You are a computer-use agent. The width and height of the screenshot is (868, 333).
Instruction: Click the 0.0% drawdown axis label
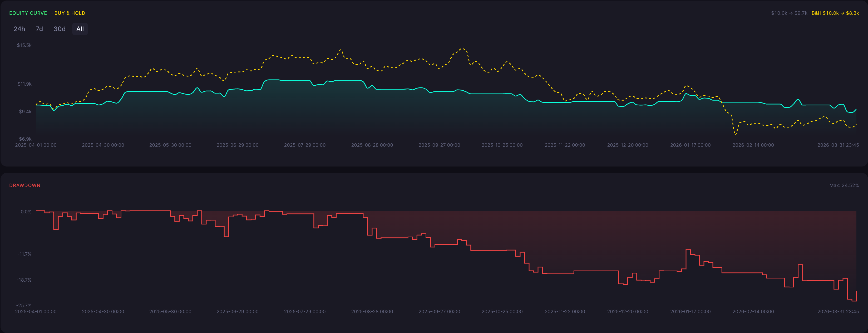point(26,212)
